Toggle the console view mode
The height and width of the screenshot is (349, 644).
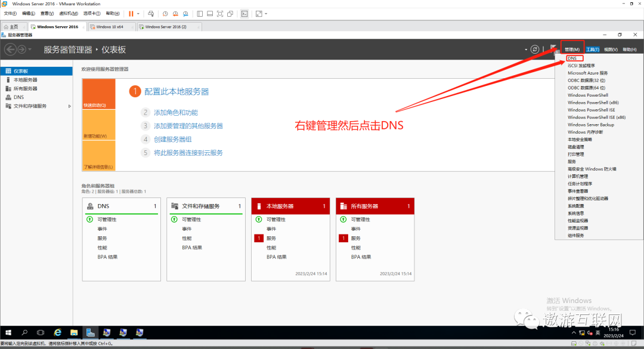[244, 13]
